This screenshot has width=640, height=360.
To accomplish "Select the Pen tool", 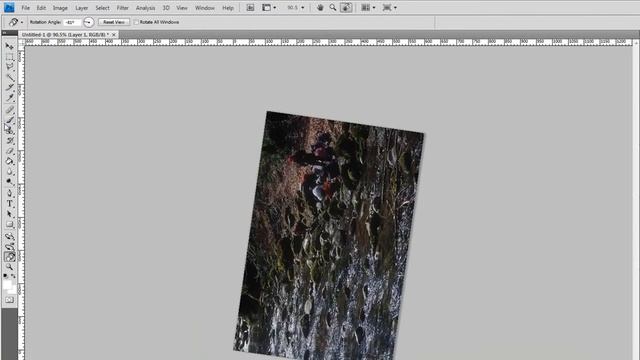I will (x=9, y=193).
